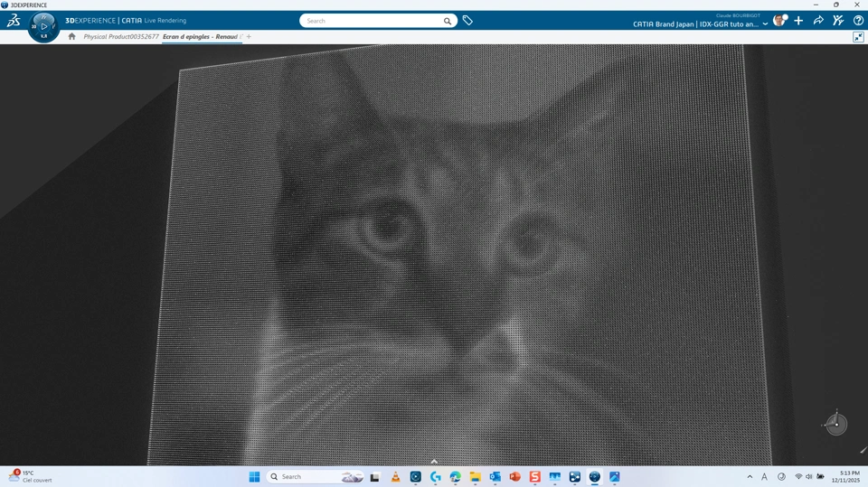The height and width of the screenshot is (487, 868).
Task: Open Outlook from taskbar
Action: 495,477
